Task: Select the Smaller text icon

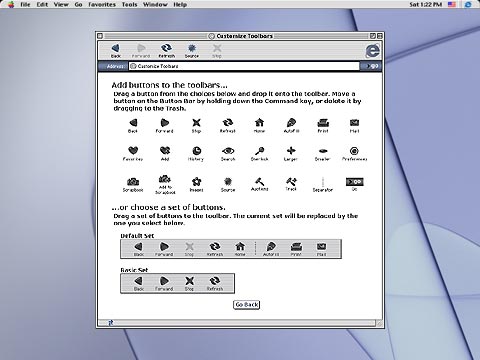Action: point(323,154)
